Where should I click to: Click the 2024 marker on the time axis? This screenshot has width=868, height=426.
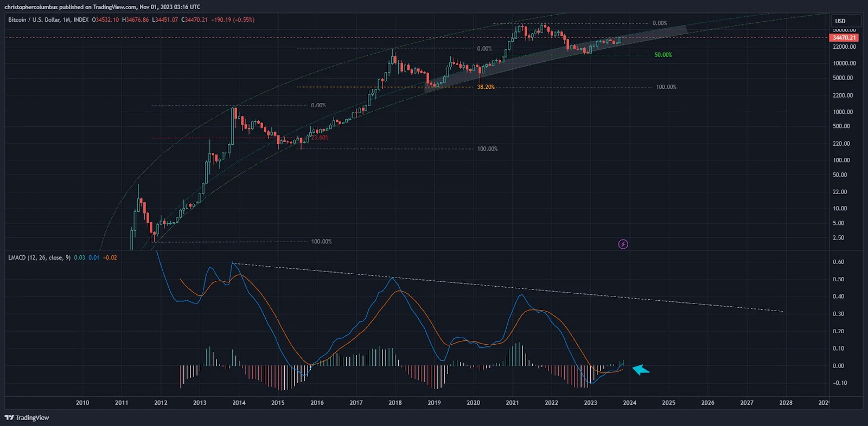click(629, 403)
